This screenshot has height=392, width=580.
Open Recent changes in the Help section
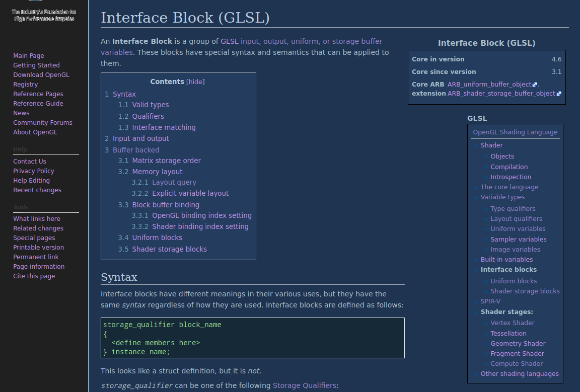pyautogui.click(x=37, y=190)
